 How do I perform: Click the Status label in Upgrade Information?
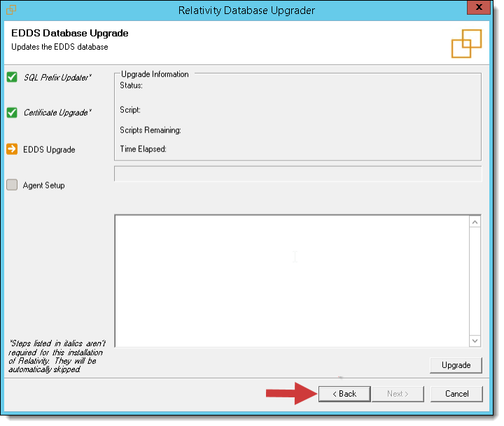131,85
